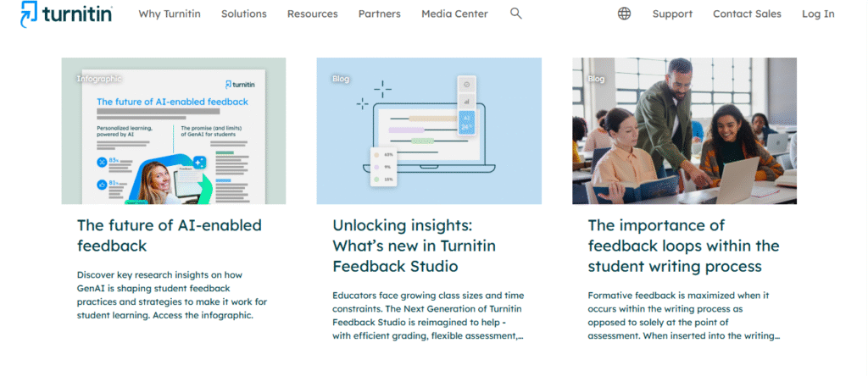Click the globe language icon
The image size is (868, 376).
click(x=625, y=14)
